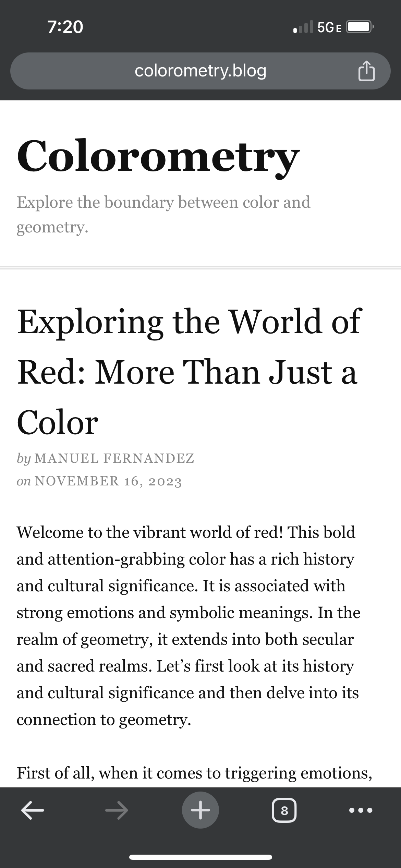This screenshot has width=401, height=868.
Task: Tap the site tagline about color and geometry
Action: 163,214
